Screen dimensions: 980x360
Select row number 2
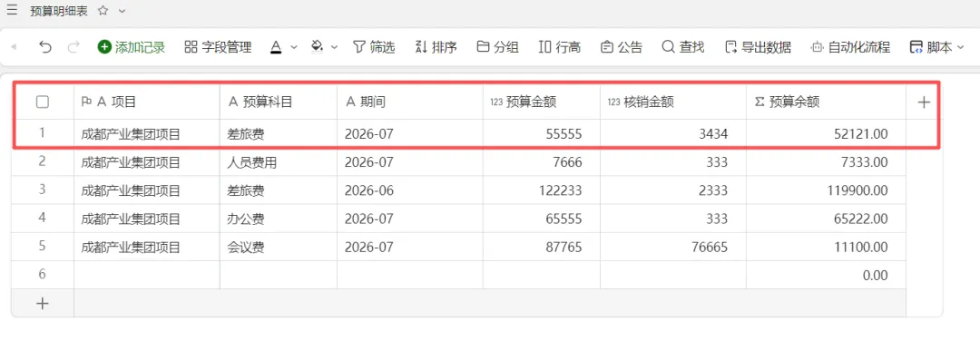point(43,162)
